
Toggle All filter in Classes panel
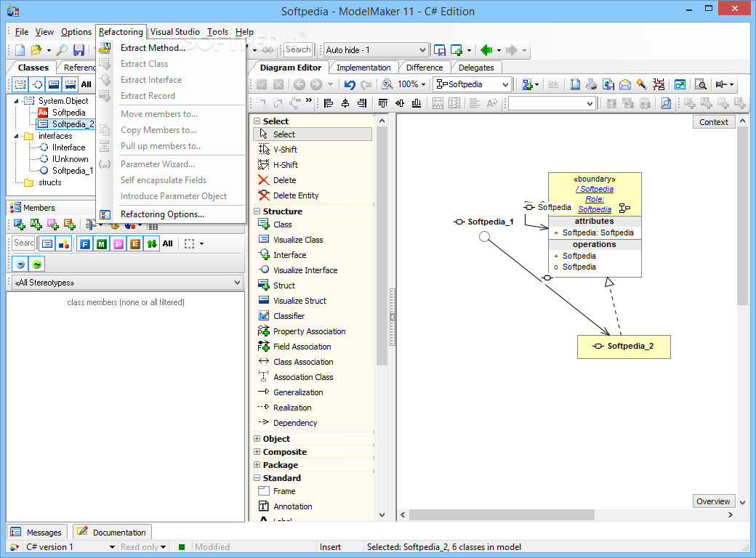click(87, 84)
